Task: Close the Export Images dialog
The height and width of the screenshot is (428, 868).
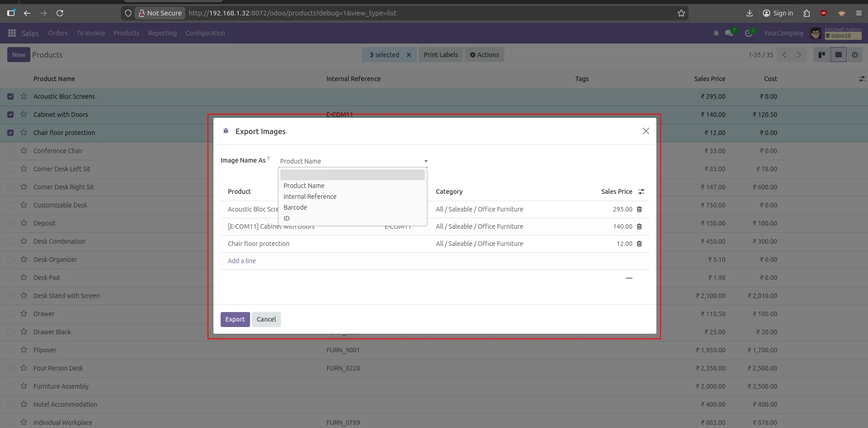Action: click(x=646, y=131)
